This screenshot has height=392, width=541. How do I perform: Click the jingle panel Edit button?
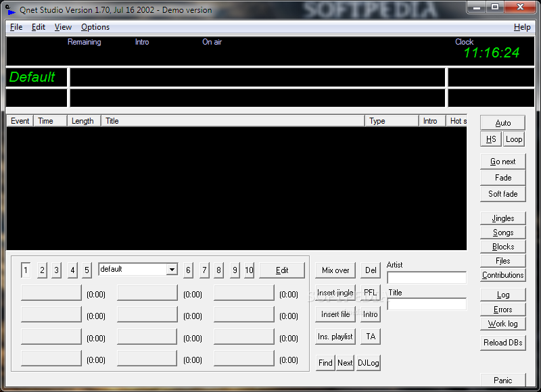point(282,270)
